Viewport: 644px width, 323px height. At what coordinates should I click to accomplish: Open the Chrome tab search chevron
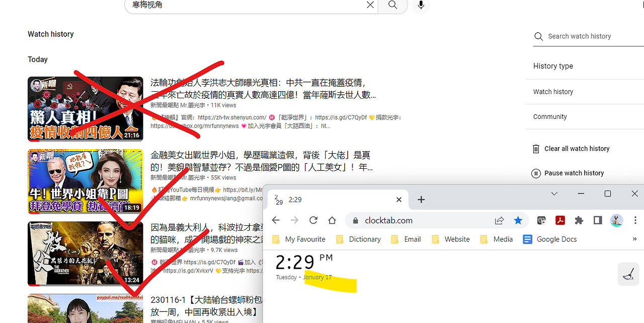tap(554, 193)
